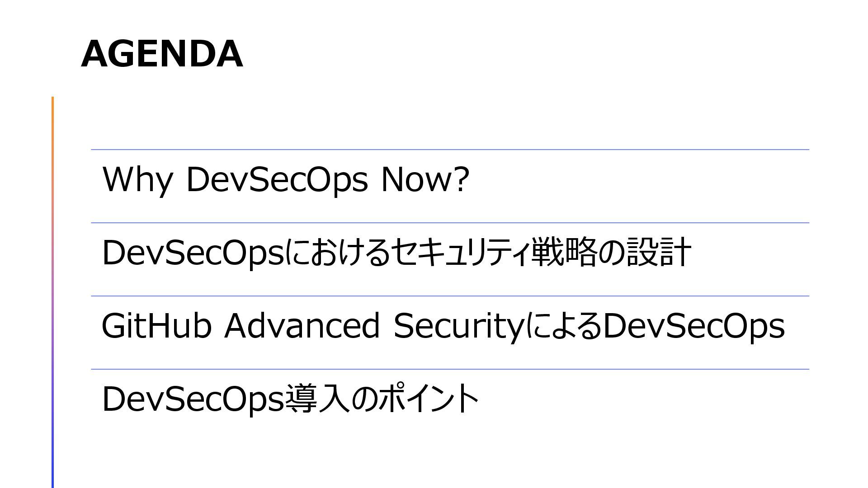
Task: Click the word "Why" in the first item
Action: point(137,180)
